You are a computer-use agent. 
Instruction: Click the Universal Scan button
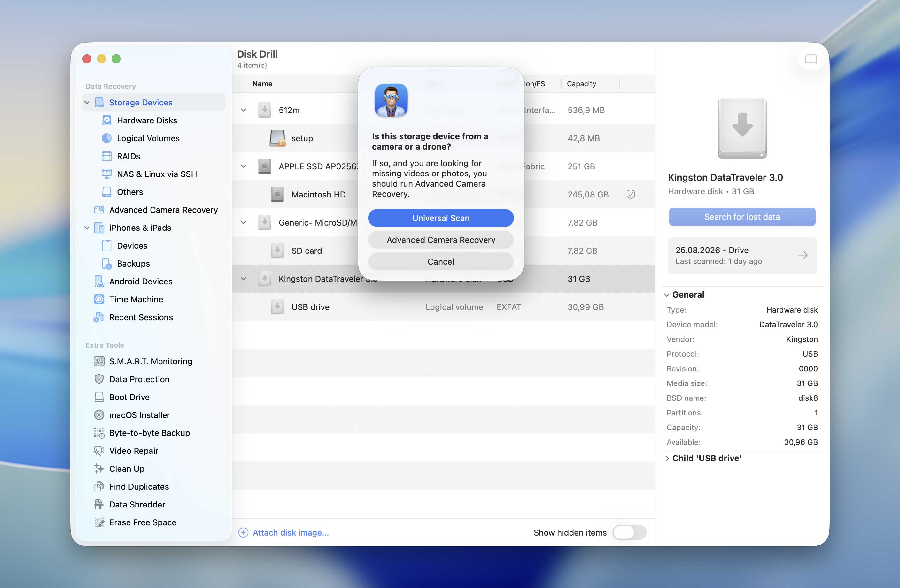coord(440,218)
